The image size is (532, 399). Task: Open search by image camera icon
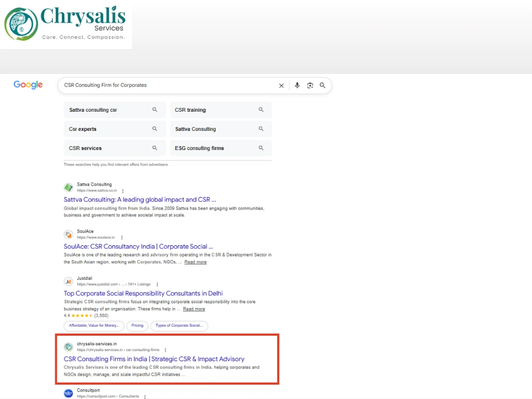coord(310,86)
